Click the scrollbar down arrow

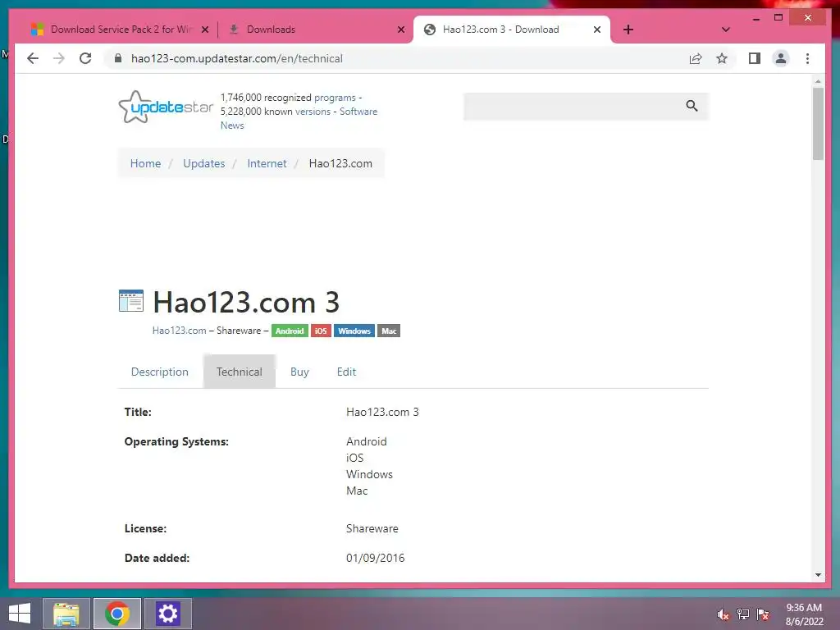(x=818, y=575)
